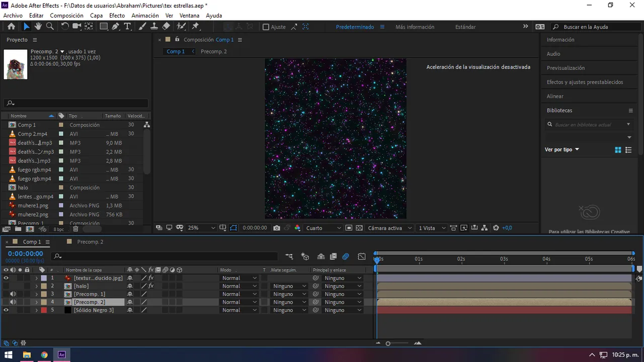Toggle shy switch for Sólido Negro 3
Viewport: 644px width, 362px height.
[x=130, y=310]
